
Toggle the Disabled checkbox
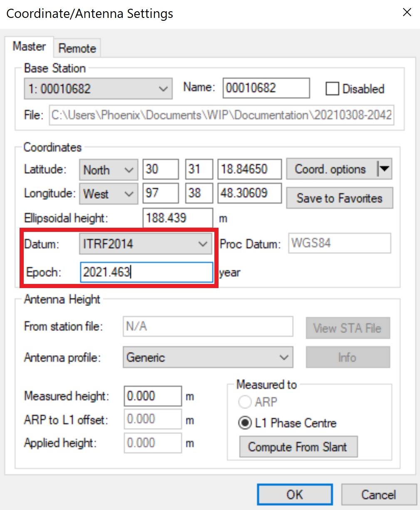[x=332, y=89]
